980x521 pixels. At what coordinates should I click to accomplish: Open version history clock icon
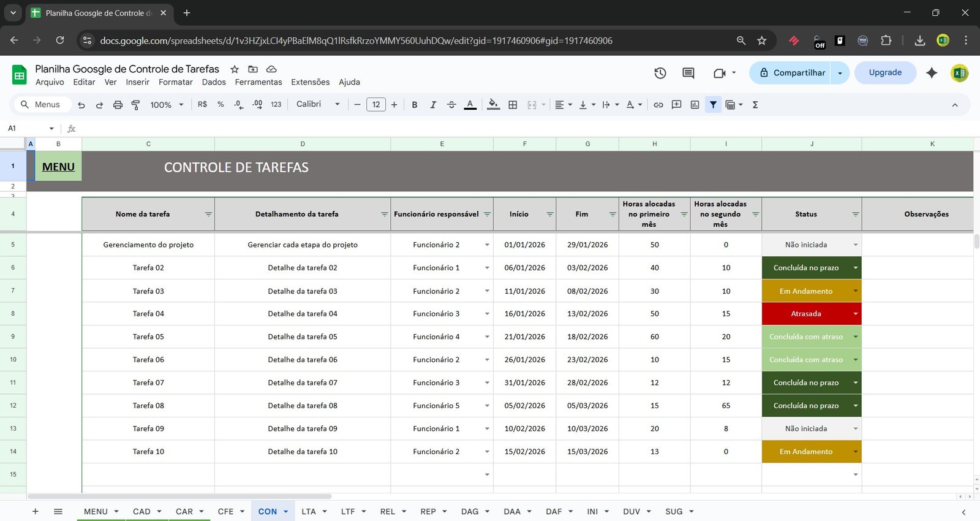660,73
